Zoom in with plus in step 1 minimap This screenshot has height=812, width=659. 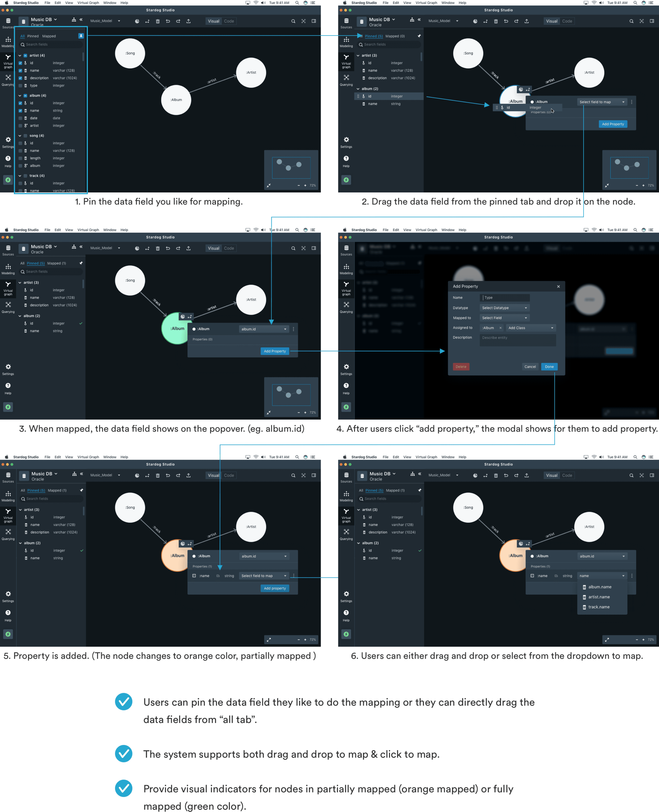305,186
